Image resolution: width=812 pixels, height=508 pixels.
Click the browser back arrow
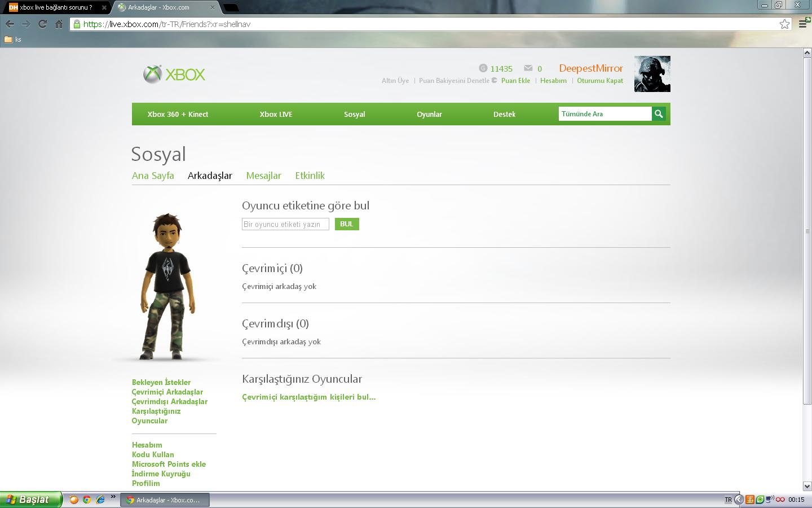(10, 24)
